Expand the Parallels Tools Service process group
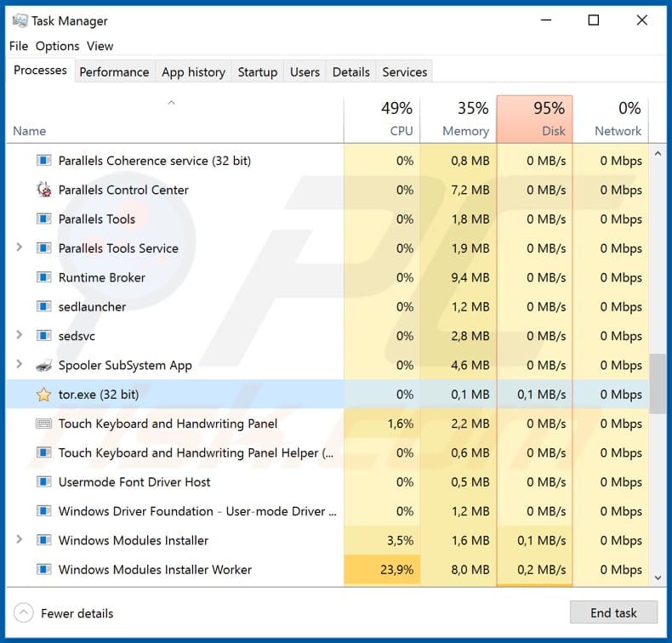The height and width of the screenshot is (643, 672). tap(19, 248)
